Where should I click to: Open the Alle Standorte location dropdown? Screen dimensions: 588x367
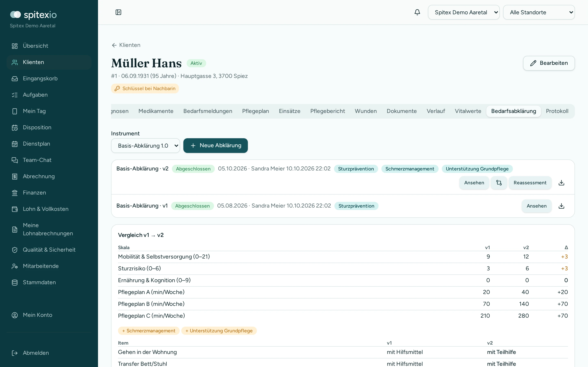tap(539, 12)
